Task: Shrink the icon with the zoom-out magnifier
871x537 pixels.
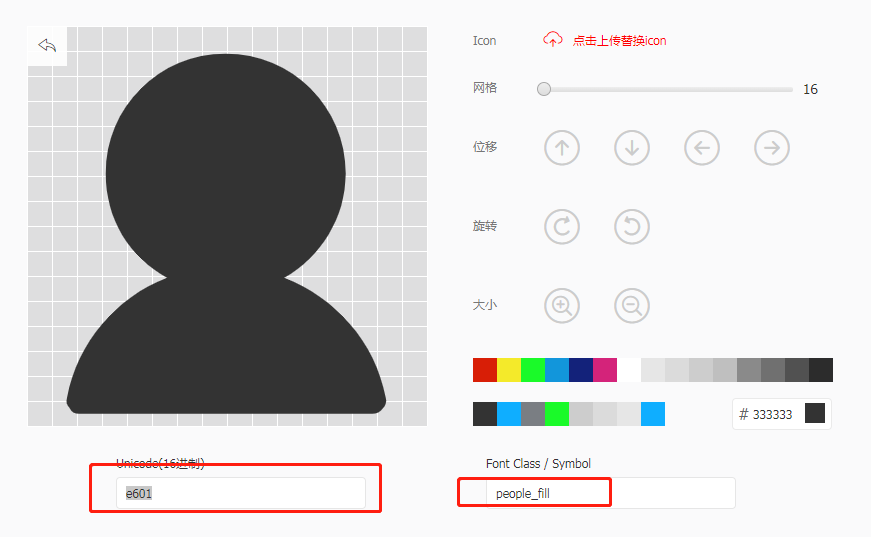Action: click(632, 305)
